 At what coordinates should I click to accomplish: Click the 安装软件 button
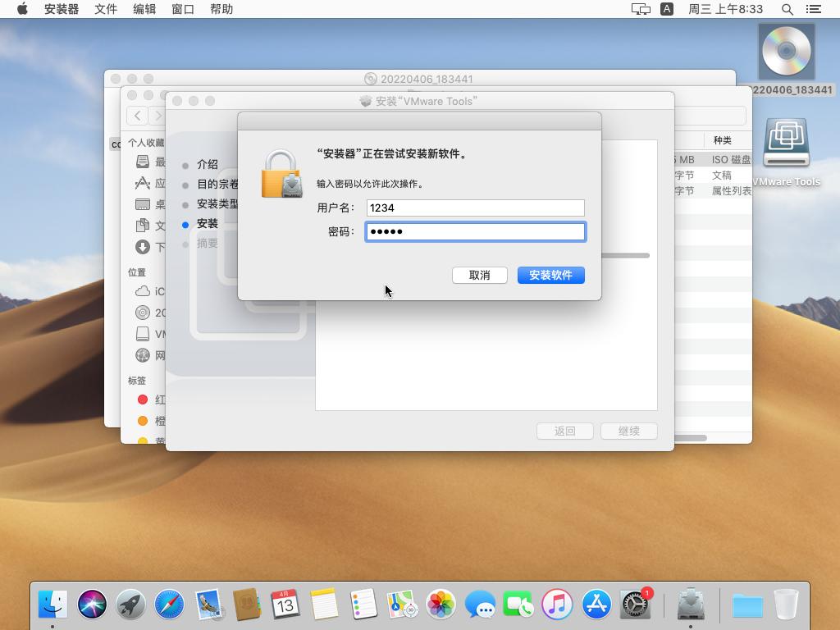click(x=550, y=276)
